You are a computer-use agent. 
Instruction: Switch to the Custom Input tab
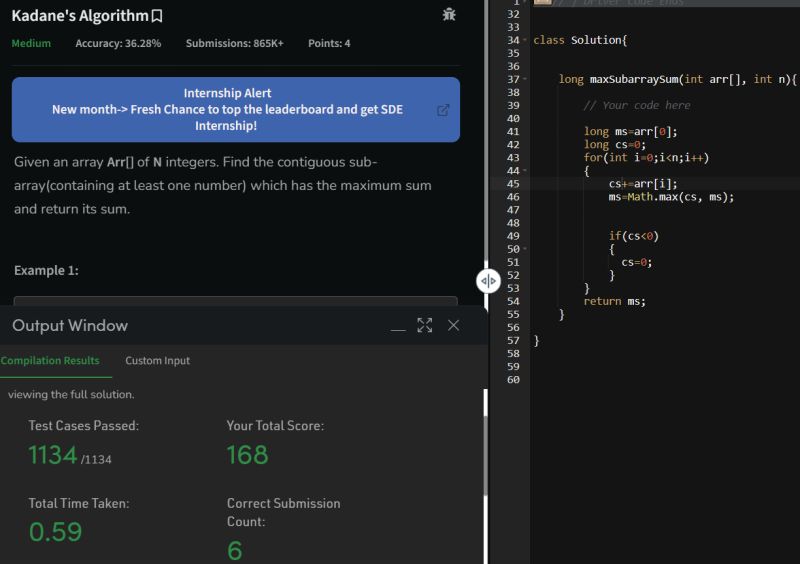tap(157, 361)
